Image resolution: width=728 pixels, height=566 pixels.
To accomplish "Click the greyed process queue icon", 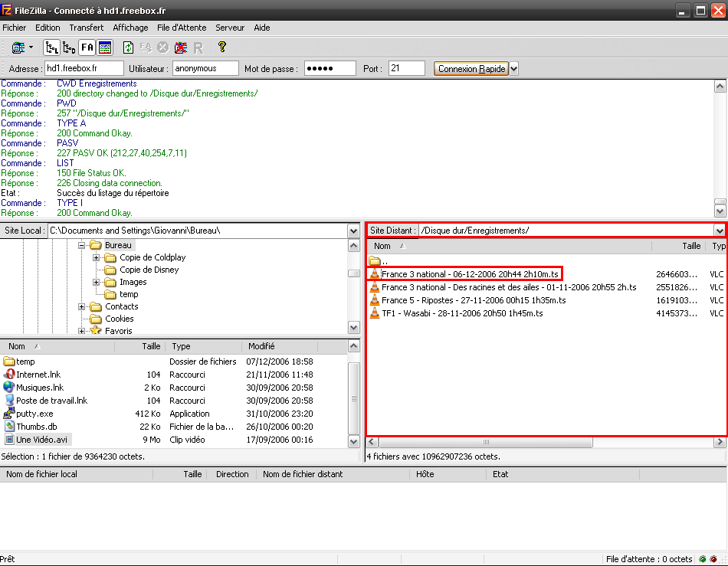I will pos(146,47).
